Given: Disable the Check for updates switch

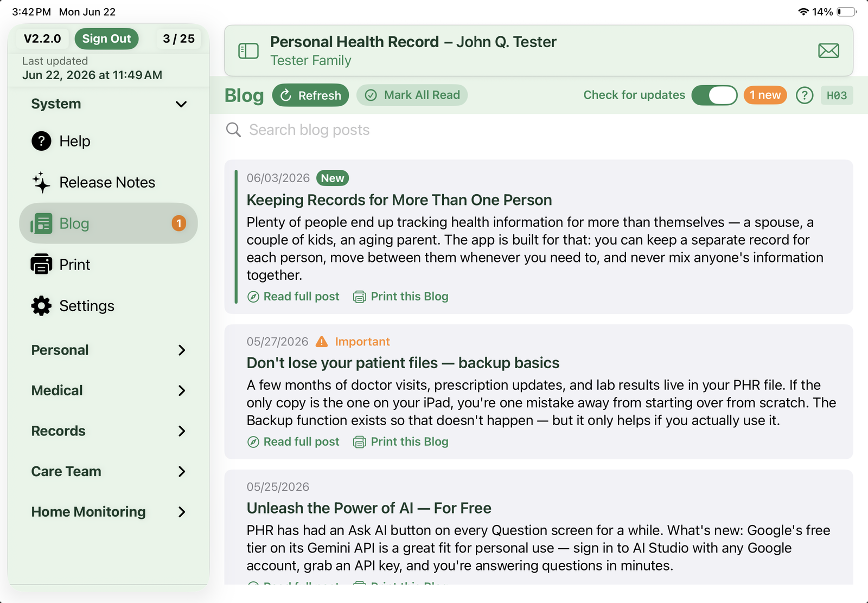Looking at the screenshot, I should [714, 95].
